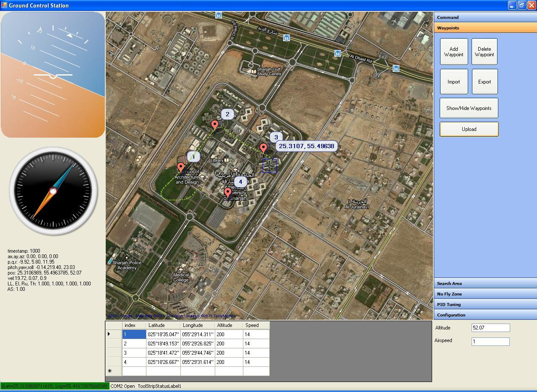Click red map pin for waypoint 1
The width and height of the screenshot is (537, 392).
pyautogui.click(x=181, y=167)
